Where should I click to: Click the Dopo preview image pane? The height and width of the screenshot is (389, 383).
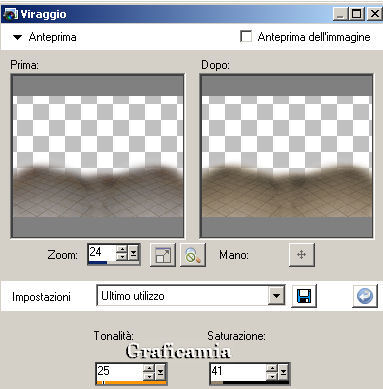tap(287, 156)
